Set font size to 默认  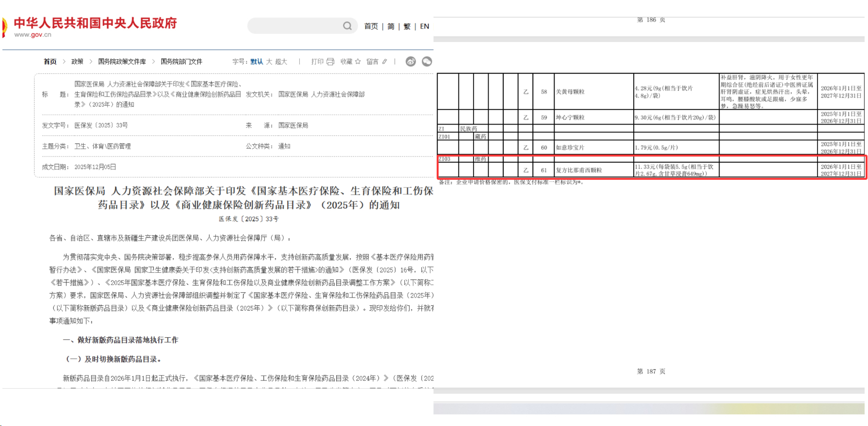pos(257,62)
